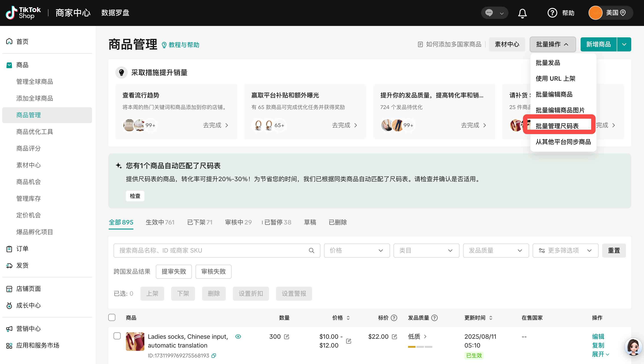The height and width of the screenshot is (364, 644).
Task: Copy the product ID via copy icon
Action: click(214, 355)
